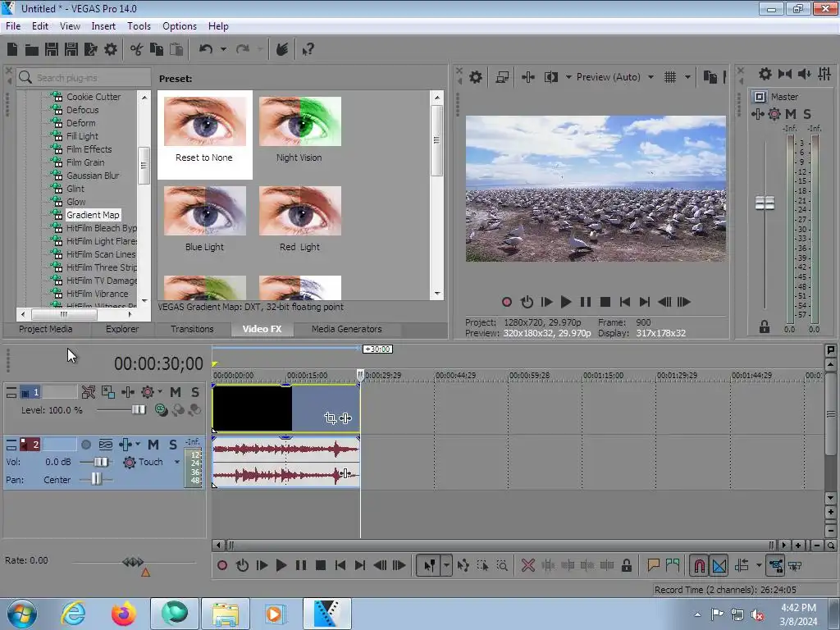Insert a region with the green flags icon
The width and height of the screenshot is (840, 630).
click(673, 565)
